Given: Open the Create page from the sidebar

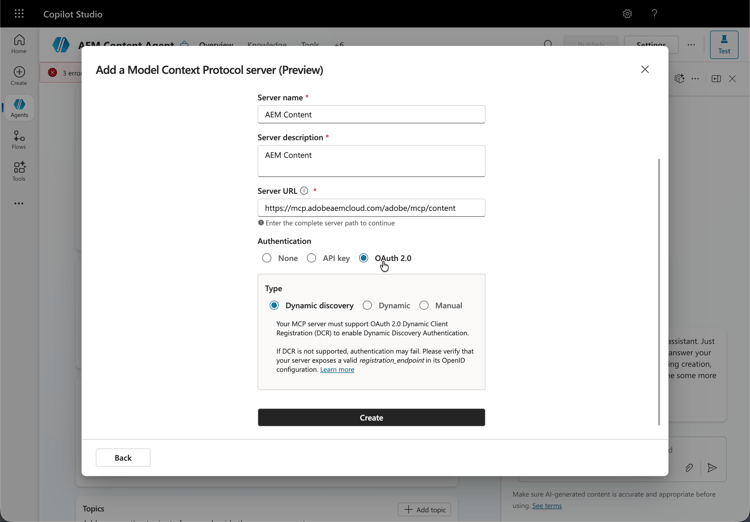Looking at the screenshot, I should tap(19, 76).
